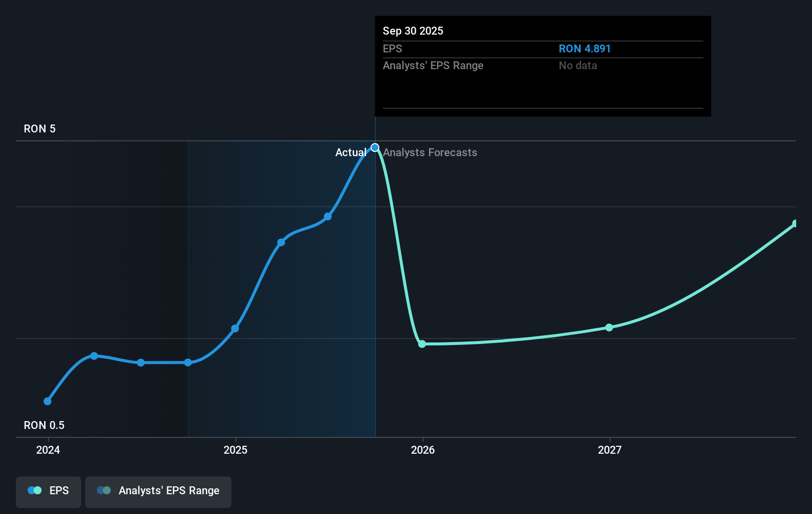This screenshot has height=514, width=812.
Task: Click the EPS data point at 2025
Action: 235,329
